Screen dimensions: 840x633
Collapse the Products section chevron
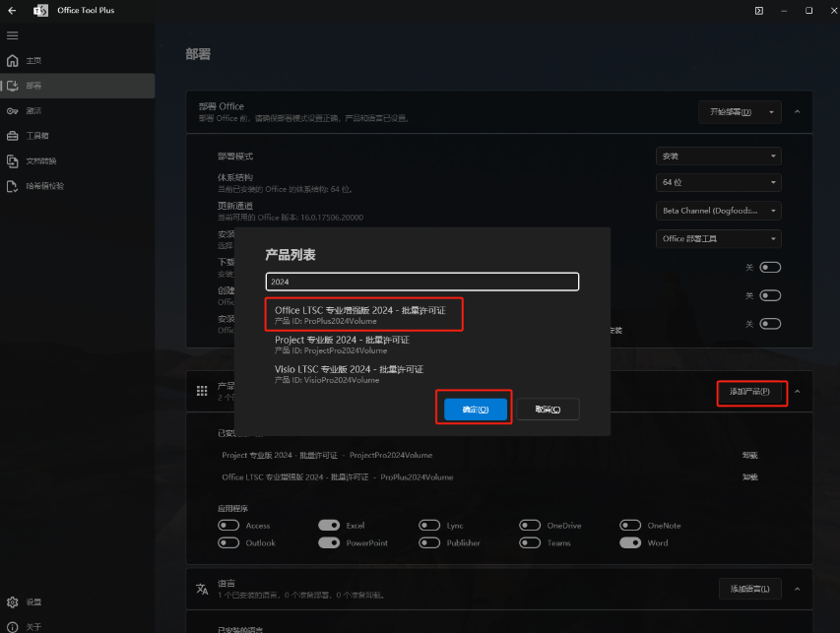pyautogui.click(x=797, y=392)
